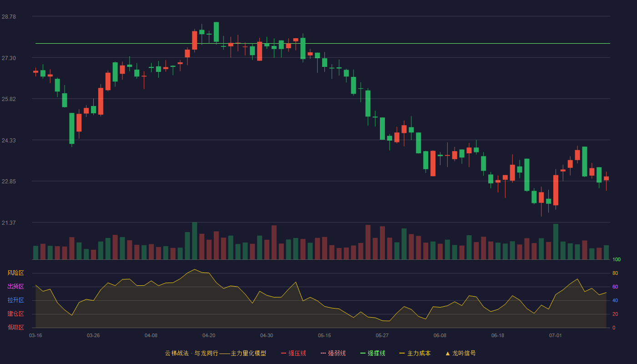Toggle the 强弱线 legend item
637x364 pixels.
click(x=333, y=353)
